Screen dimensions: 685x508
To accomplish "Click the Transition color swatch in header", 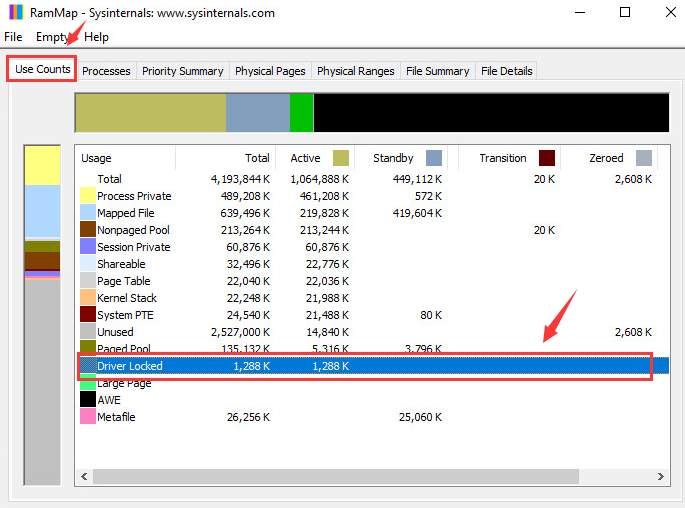I will click(547, 158).
